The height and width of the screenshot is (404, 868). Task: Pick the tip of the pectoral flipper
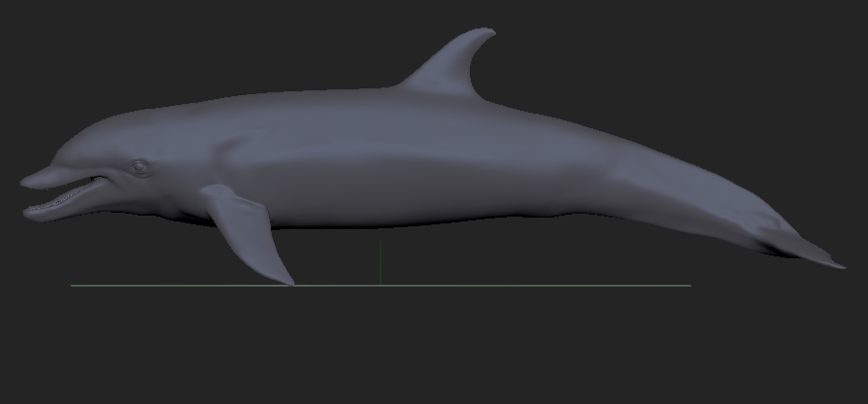(288, 282)
